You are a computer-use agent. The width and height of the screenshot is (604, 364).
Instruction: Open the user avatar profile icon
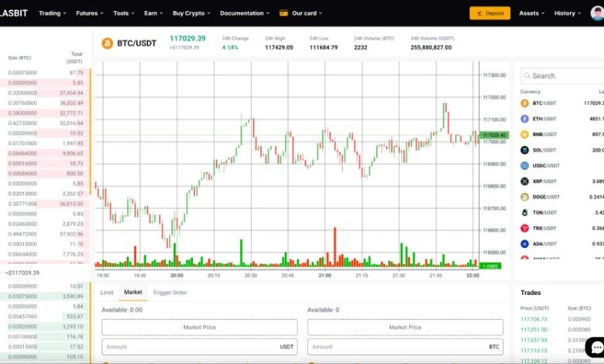point(598,13)
